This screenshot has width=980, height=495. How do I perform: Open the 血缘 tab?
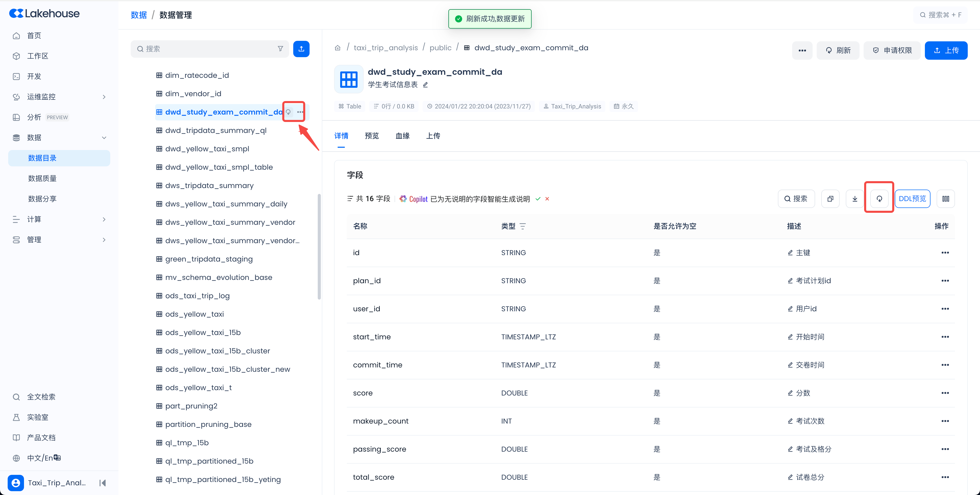[x=402, y=136]
